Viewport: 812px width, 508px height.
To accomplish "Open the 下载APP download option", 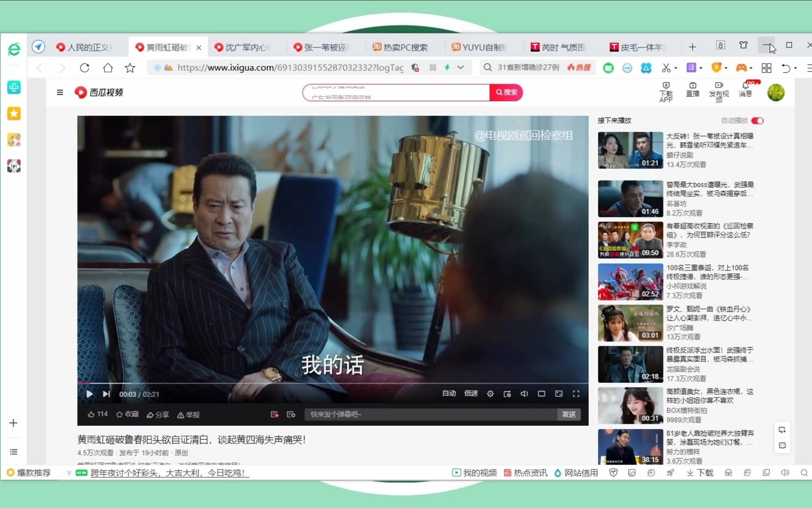I will 666,92.
